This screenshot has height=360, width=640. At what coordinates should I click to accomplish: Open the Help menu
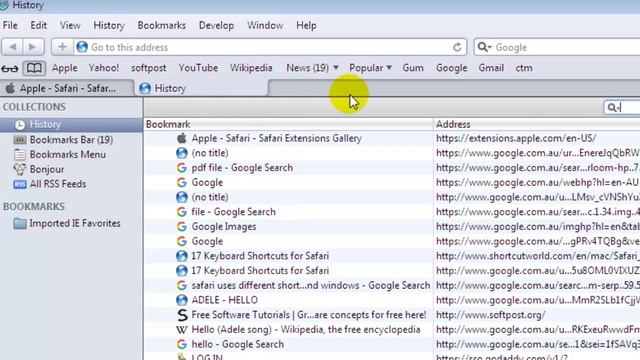(x=306, y=25)
